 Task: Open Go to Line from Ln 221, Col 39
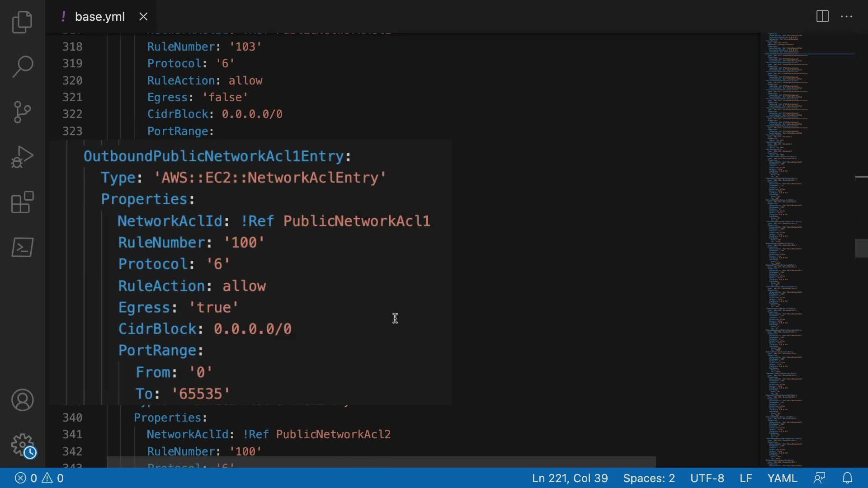click(x=570, y=478)
